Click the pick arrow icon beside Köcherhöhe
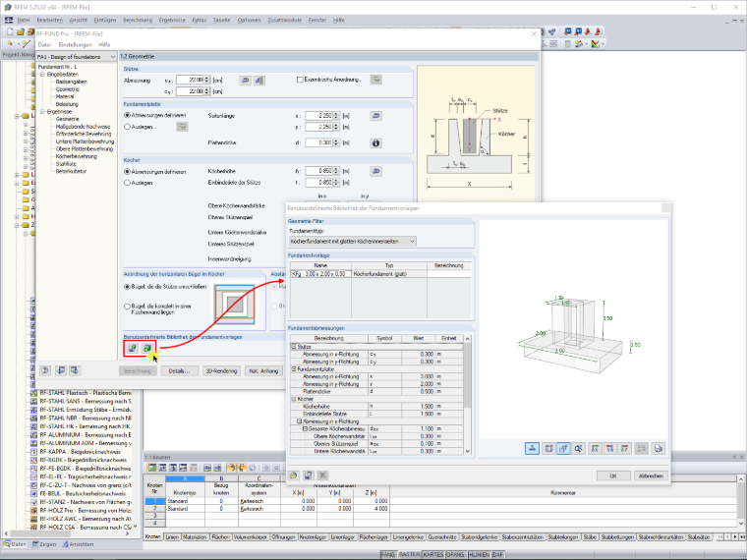Screen dimensions: 747x560 point(375,171)
